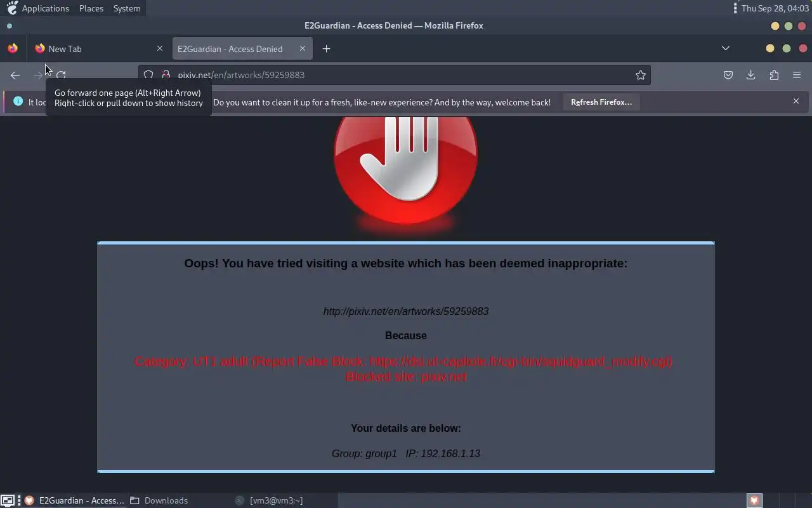The image size is (812, 508).
Task: Open a new tab with the plus button
Action: [x=326, y=49]
